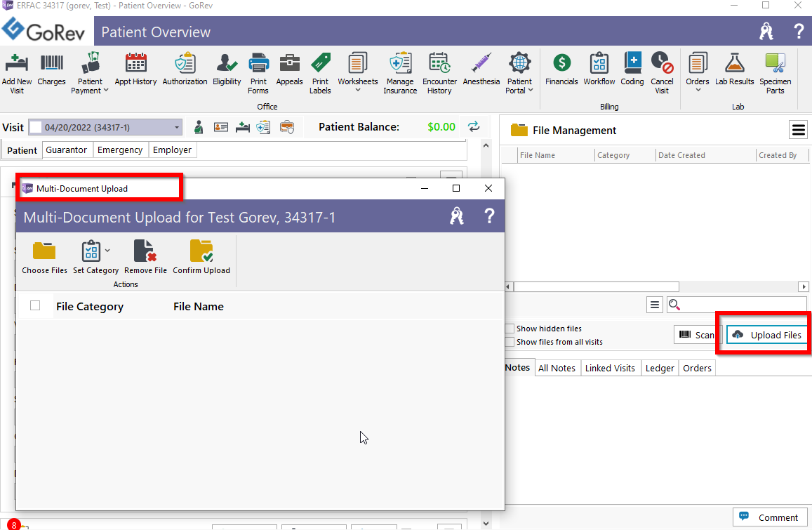Click the patient person icon beside Visit

pos(199,127)
